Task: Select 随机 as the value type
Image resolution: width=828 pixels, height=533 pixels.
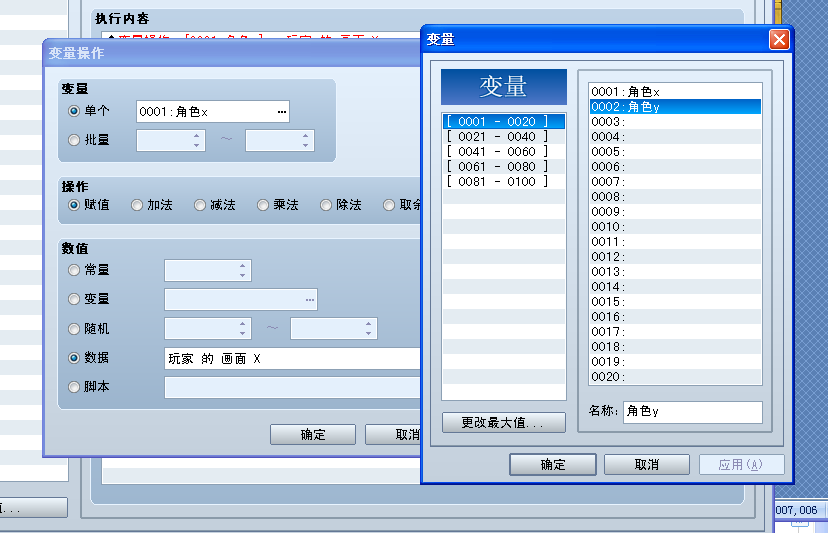Action: [x=74, y=329]
